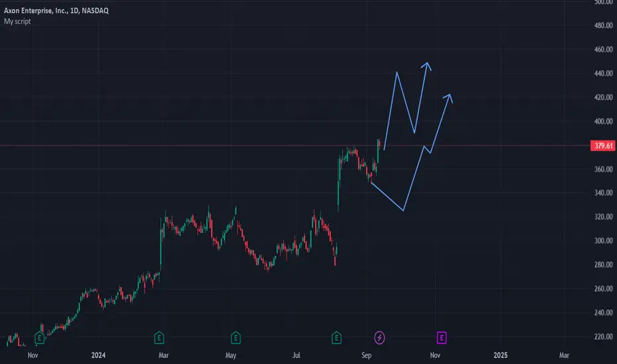Click the 460.00 price axis label
The width and height of the screenshot is (617, 364).
(603, 50)
